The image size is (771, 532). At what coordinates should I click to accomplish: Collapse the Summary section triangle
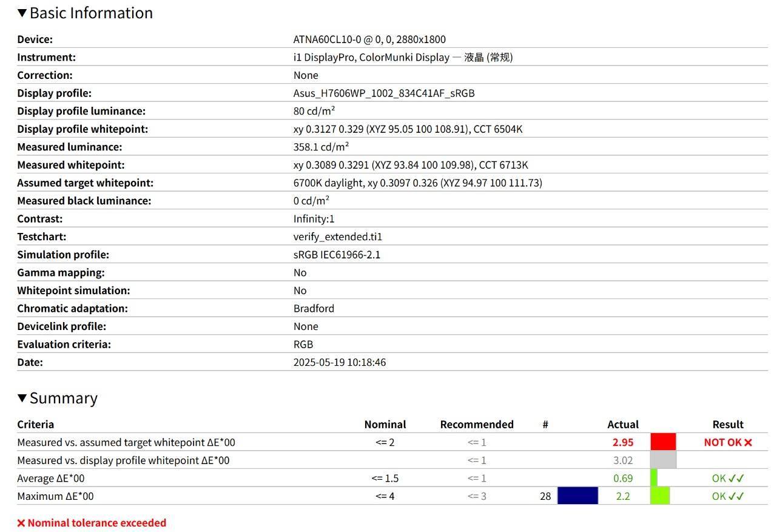[22, 398]
